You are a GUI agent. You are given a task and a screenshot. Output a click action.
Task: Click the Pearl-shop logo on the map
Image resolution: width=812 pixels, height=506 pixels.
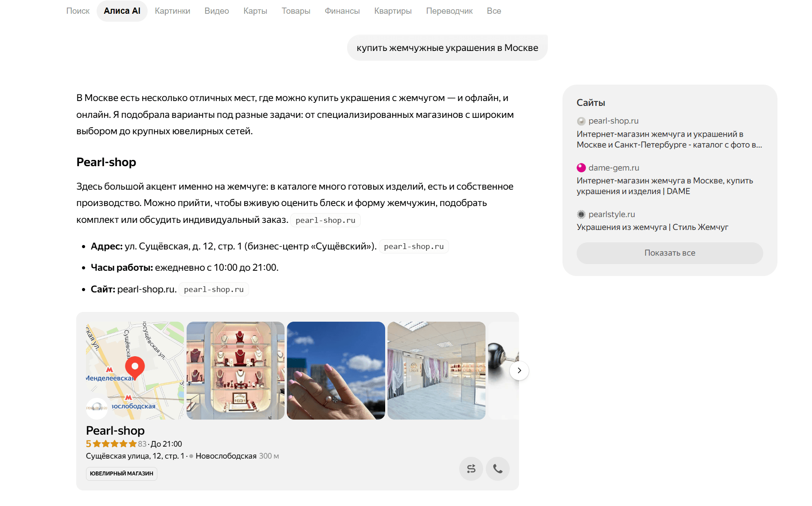(x=97, y=408)
